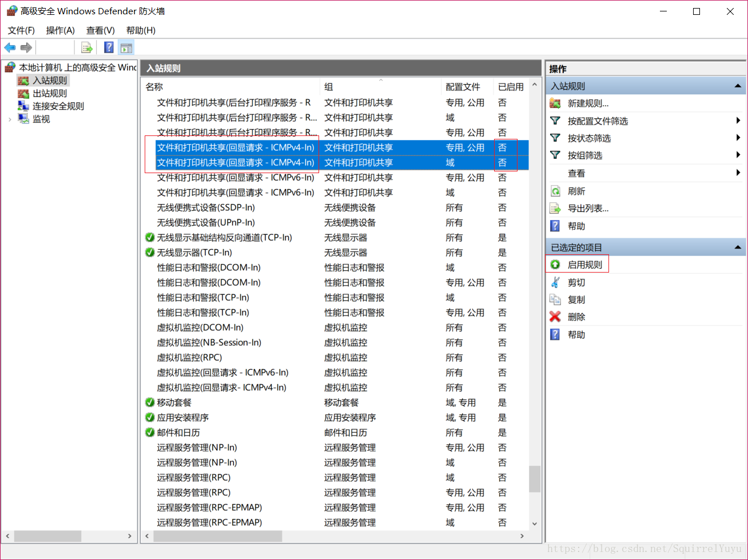Open the 查看 submenu arrow
This screenshot has width=748, height=560.
pyautogui.click(x=739, y=173)
